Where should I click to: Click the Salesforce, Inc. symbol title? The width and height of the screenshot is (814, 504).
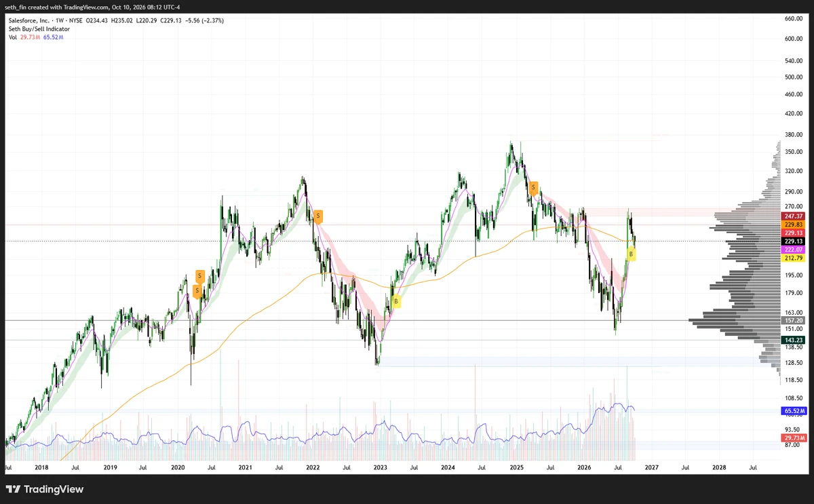28,20
